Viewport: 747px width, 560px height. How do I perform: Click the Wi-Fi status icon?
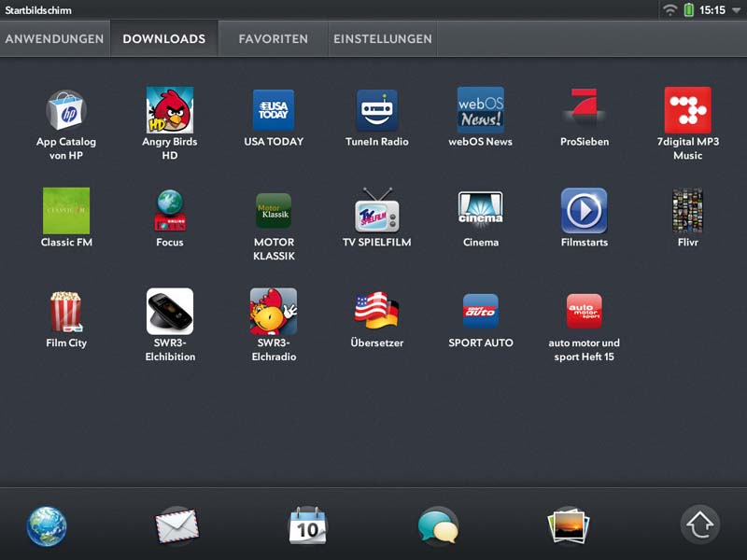[x=669, y=9]
